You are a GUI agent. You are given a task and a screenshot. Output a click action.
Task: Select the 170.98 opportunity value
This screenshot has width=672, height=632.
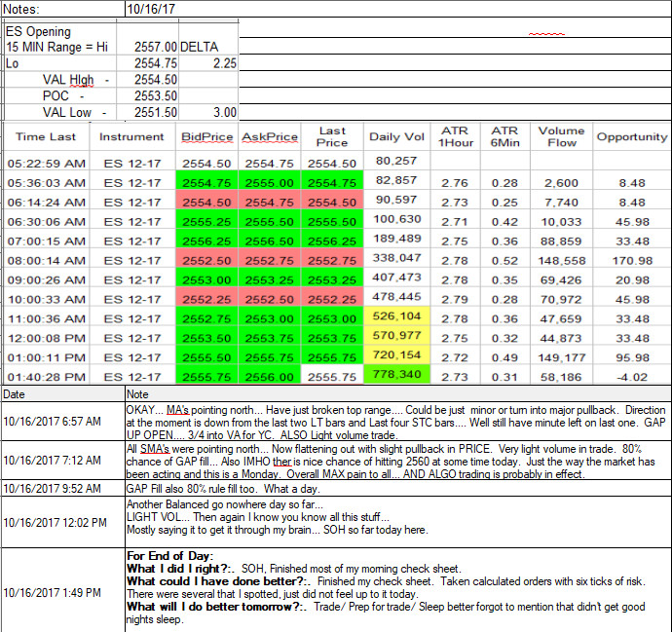(632, 261)
